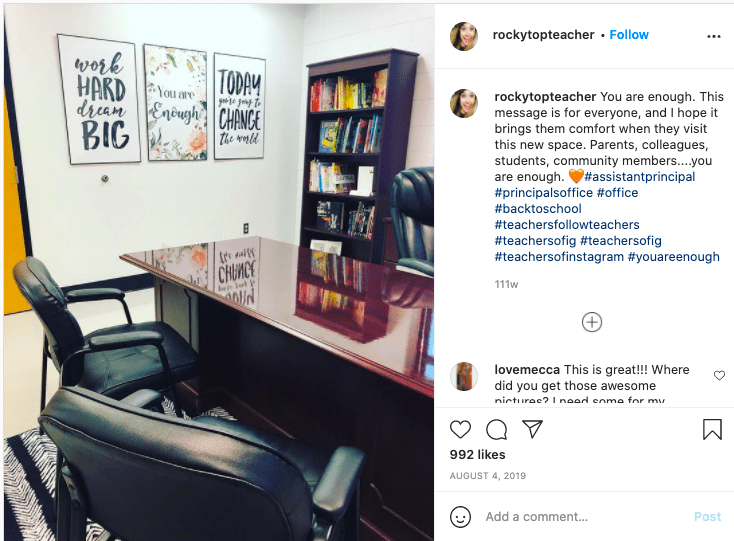The width and height of the screenshot is (734, 541).
Task: Open header profile avatar of rockytopteacher
Action: tap(464, 36)
